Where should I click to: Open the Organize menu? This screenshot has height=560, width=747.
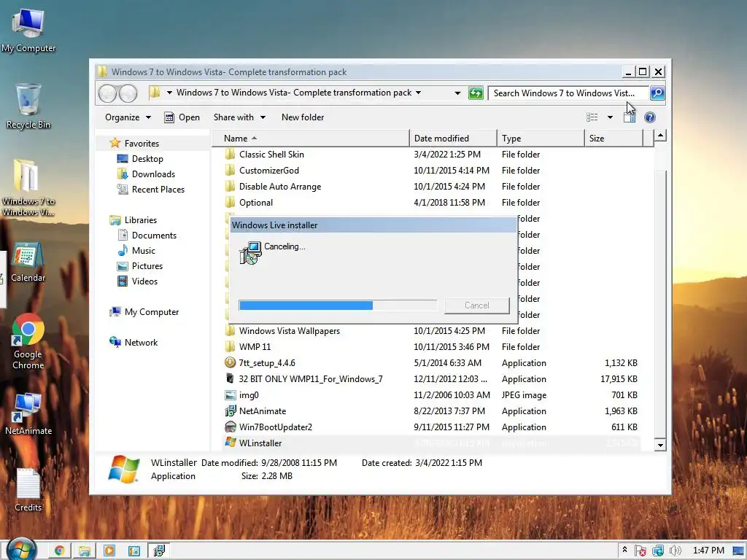click(128, 117)
